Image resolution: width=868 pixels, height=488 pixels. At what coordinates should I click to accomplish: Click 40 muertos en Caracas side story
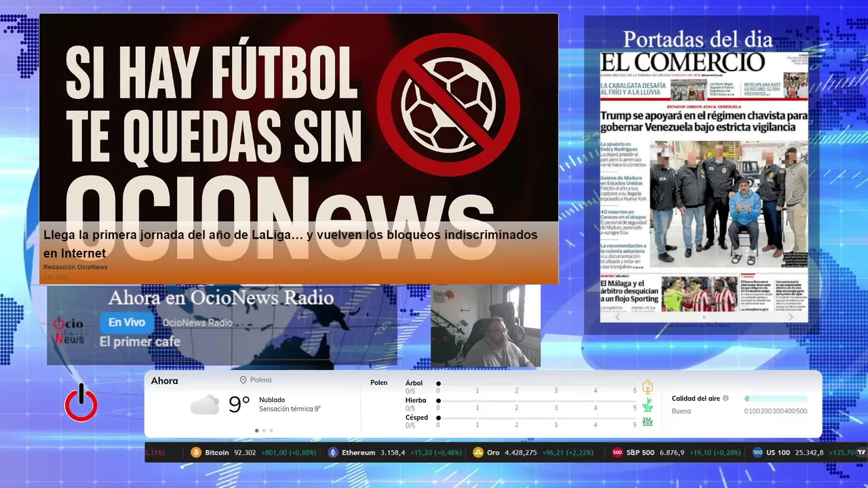[623, 223]
